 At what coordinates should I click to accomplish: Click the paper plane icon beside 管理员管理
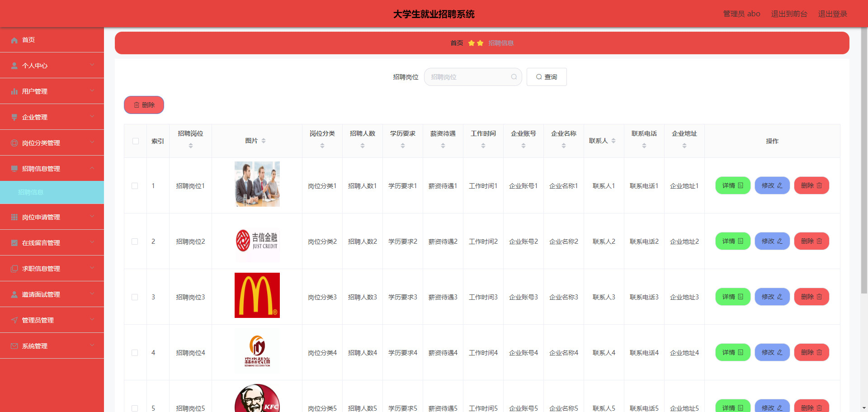(14, 320)
